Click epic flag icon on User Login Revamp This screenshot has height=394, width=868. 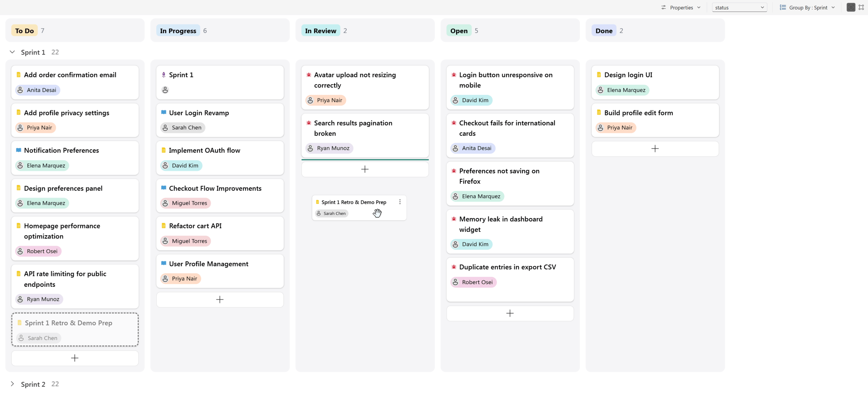coord(164,112)
